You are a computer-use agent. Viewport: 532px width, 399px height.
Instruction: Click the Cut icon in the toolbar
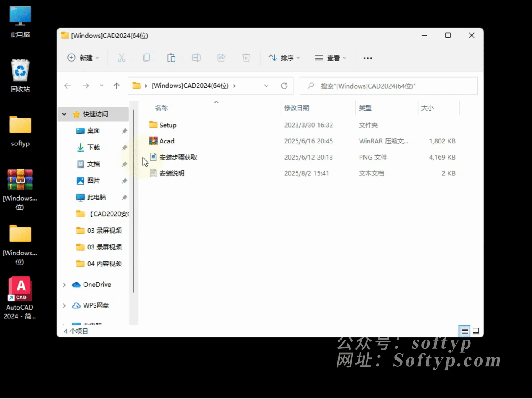click(121, 58)
